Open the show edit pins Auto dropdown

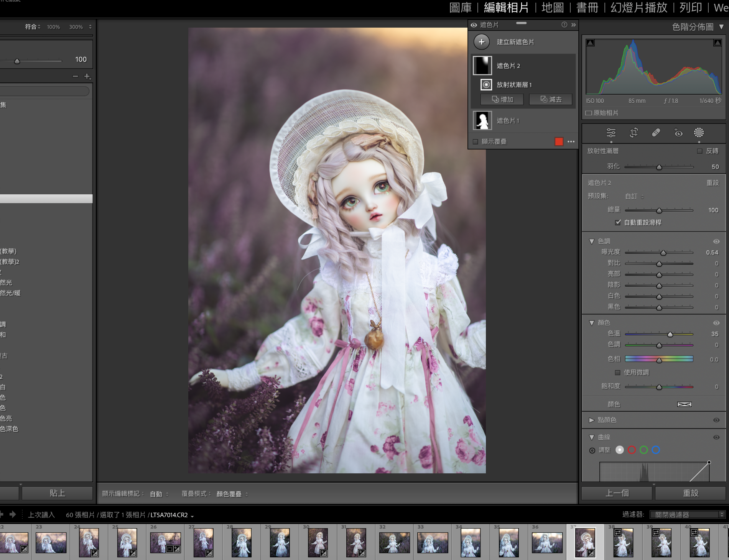(x=159, y=494)
